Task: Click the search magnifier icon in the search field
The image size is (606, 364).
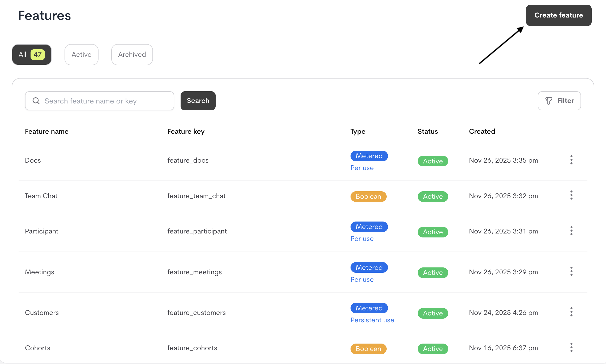Action: pos(36,101)
